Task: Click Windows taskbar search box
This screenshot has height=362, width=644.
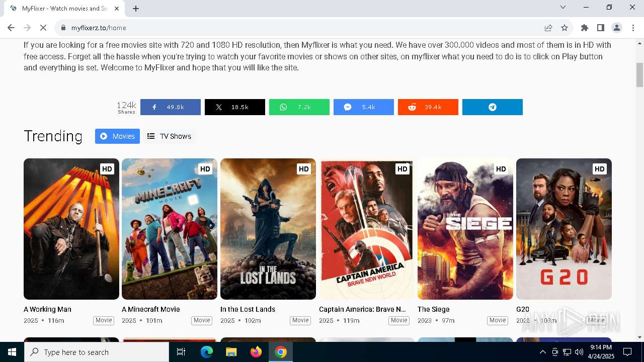Action: 97,352
